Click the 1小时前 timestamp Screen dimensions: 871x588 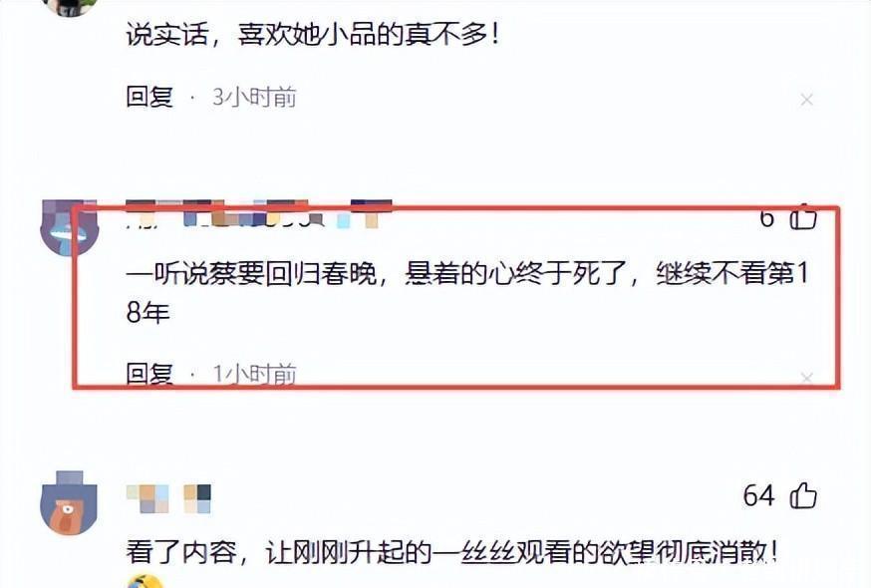pyautogui.click(x=254, y=374)
